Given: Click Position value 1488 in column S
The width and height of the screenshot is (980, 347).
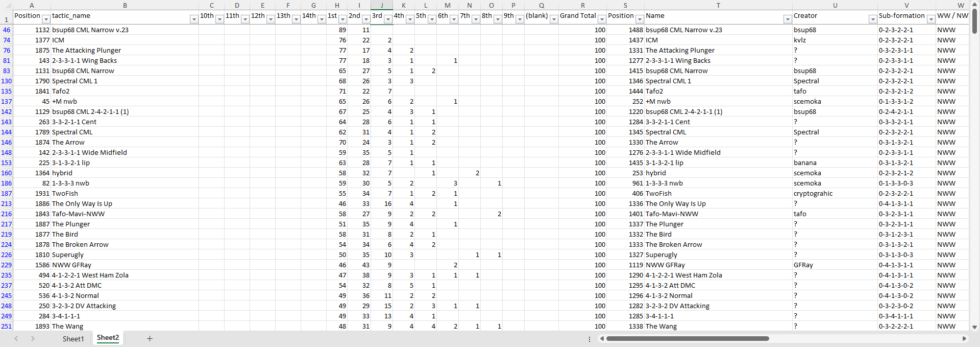Looking at the screenshot, I should tap(626, 30).
